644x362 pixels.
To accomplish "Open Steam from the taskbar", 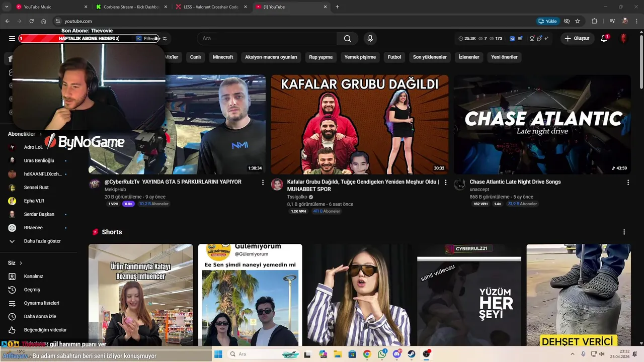I will click(412, 354).
